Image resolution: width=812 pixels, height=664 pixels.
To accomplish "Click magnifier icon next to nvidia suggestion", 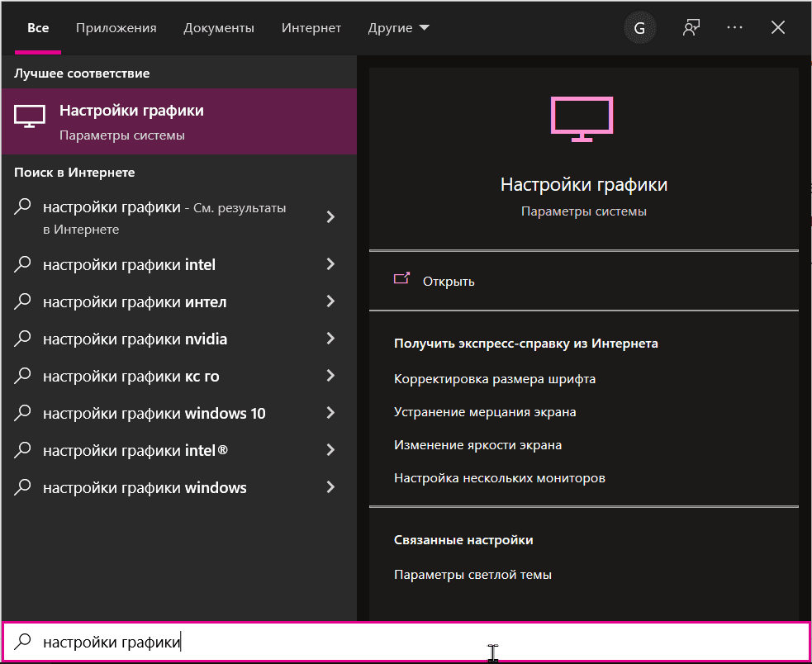I will point(24,339).
